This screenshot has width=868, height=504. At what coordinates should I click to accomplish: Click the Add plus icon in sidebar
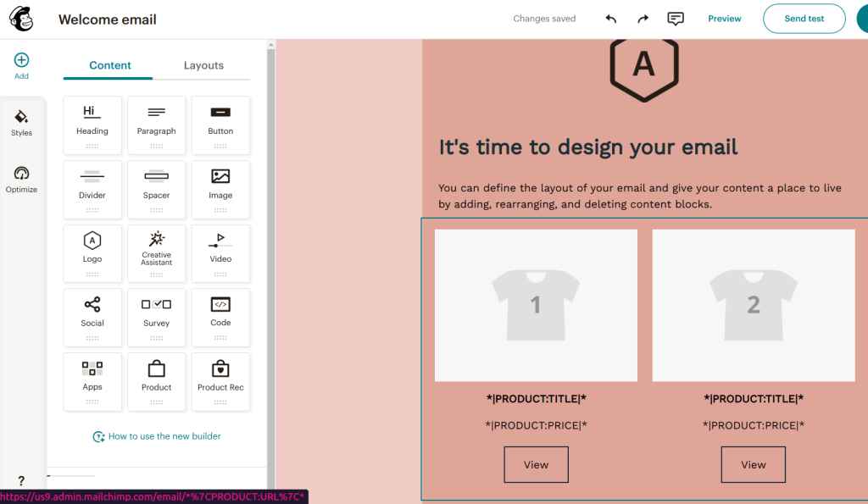click(x=21, y=60)
